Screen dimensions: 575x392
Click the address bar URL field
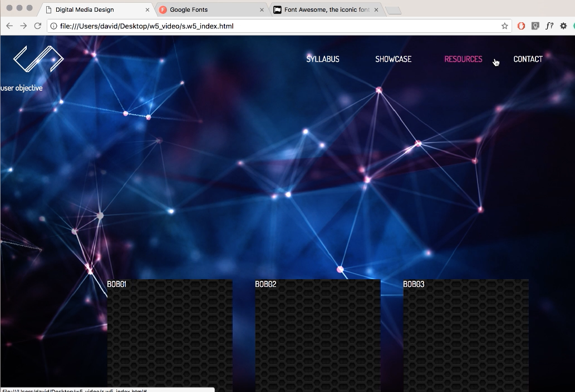coord(278,26)
